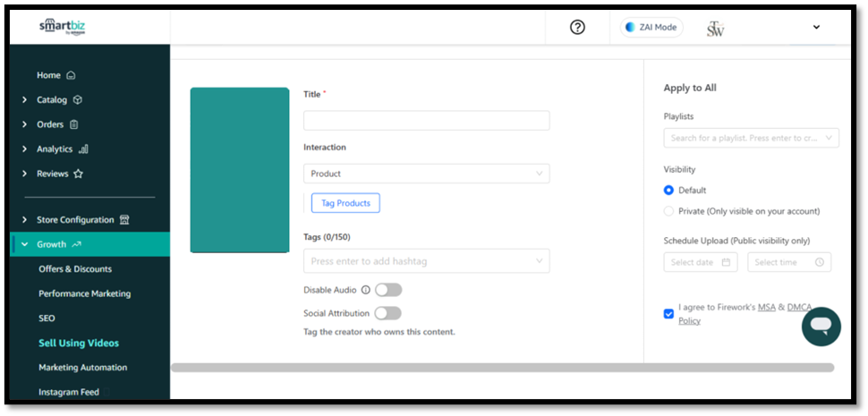Click the Tag Products button

pos(345,203)
